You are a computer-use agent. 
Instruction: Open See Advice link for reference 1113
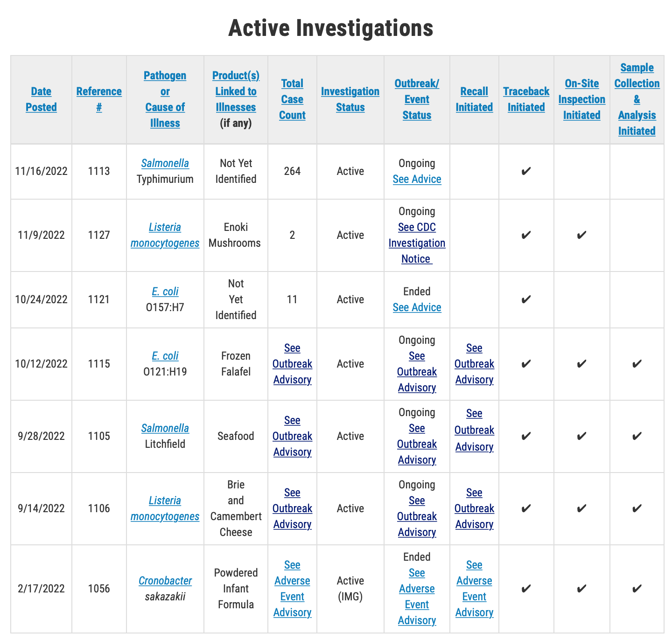(x=417, y=179)
